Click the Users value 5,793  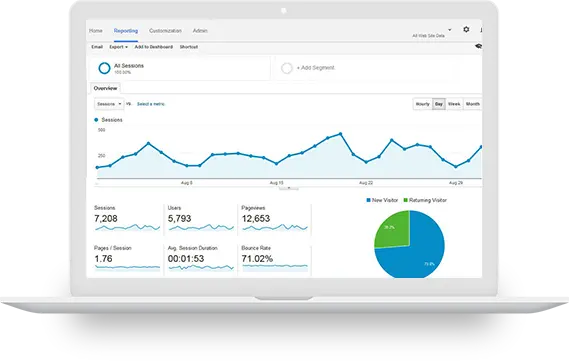(179, 218)
